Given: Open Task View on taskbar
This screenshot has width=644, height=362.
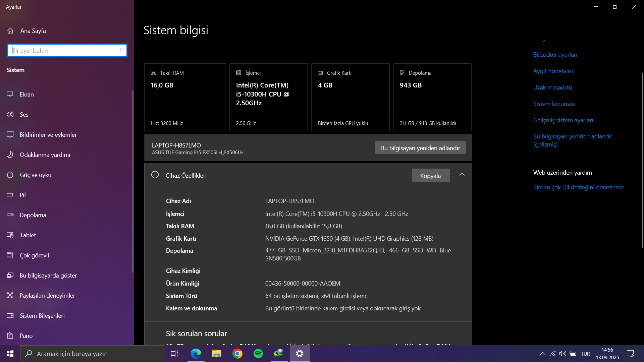Looking at the screenshot, I should point(174,354).
